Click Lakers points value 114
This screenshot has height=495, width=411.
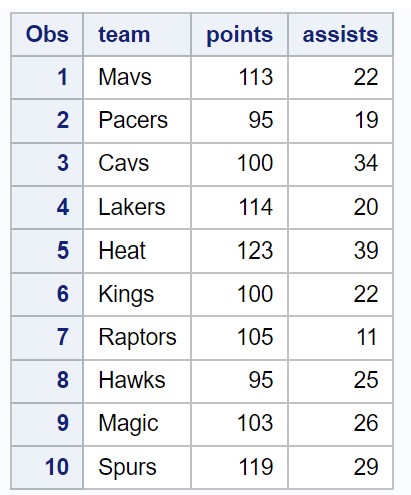coord(256,207)
